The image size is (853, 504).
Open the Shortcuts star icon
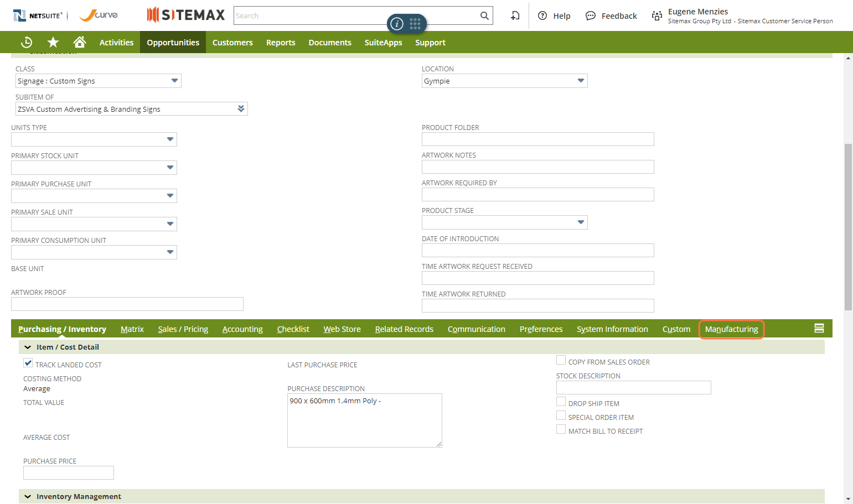click(x=53, y=42)
